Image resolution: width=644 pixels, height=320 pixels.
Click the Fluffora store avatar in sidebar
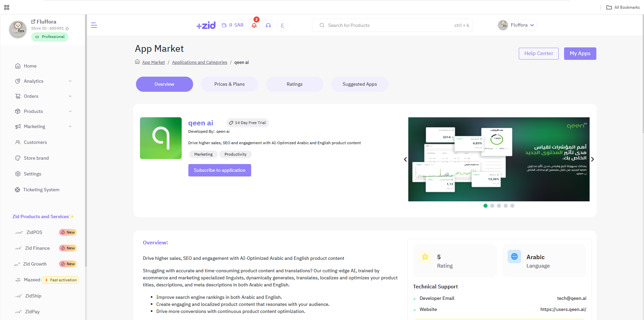[18, 29]
